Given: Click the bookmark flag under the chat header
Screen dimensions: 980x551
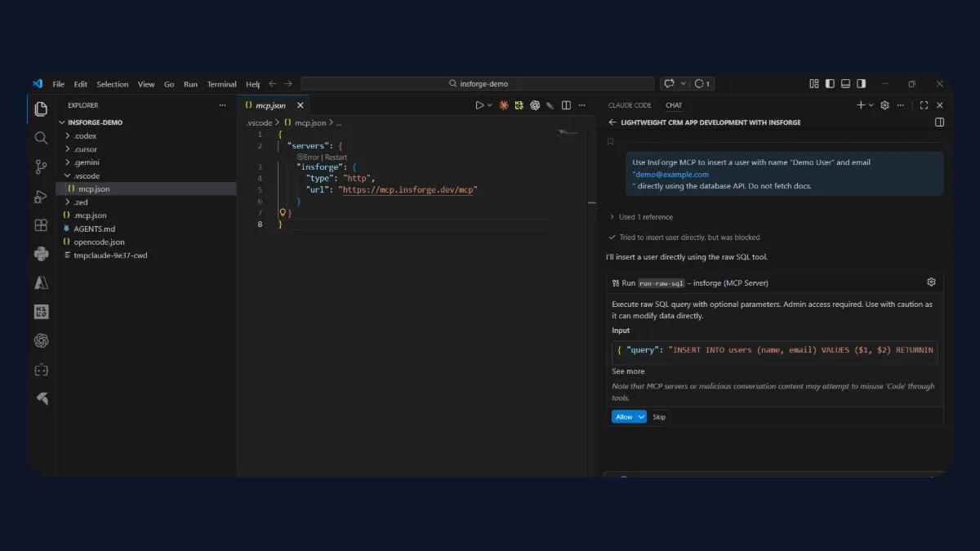Looking at the screenshot, I should (x=608, y=140).
